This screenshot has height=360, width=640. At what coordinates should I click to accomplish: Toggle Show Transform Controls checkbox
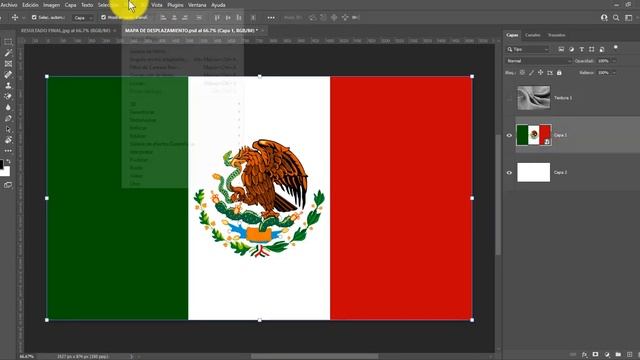click(x=103, y=18)
